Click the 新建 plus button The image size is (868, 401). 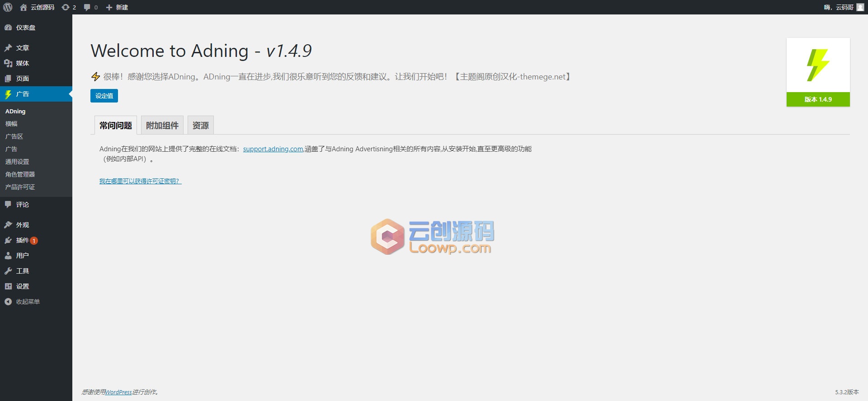point(117,7)
